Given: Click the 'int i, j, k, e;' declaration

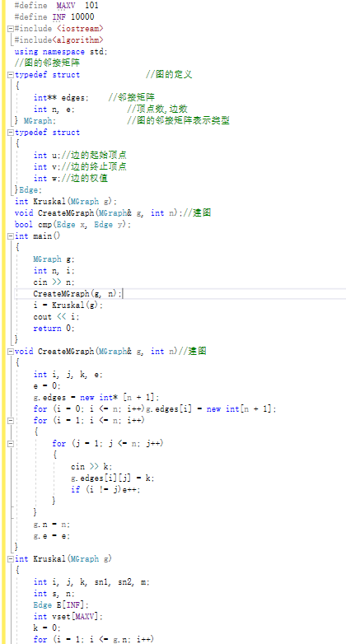Looking at the screenshot, I should click(68, 375).
